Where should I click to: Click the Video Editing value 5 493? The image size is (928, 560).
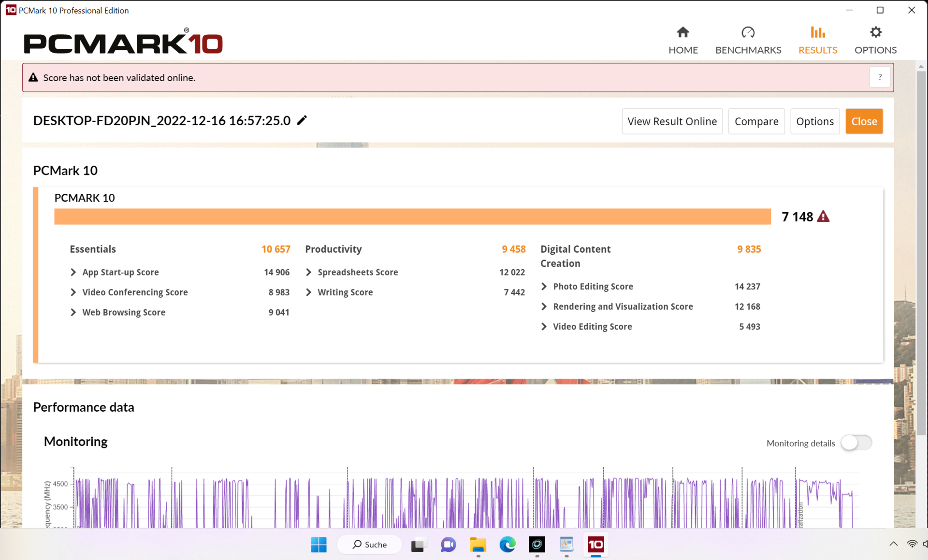click(x=749, y=327)
